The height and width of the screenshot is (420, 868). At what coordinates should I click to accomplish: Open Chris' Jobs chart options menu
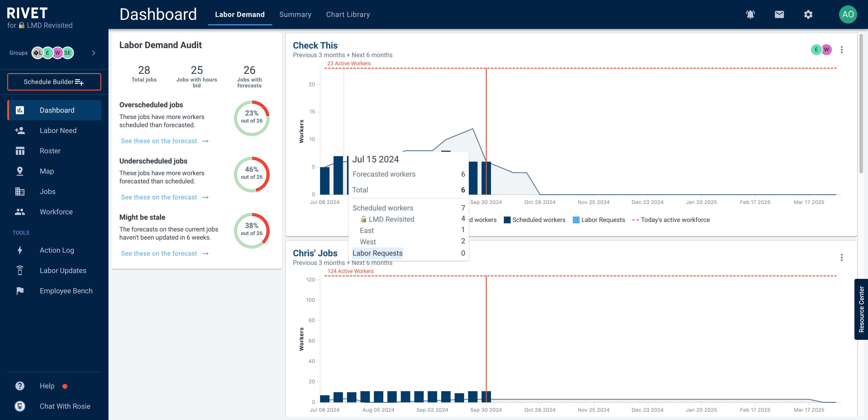pyautogui.click(x=841, y=257)
